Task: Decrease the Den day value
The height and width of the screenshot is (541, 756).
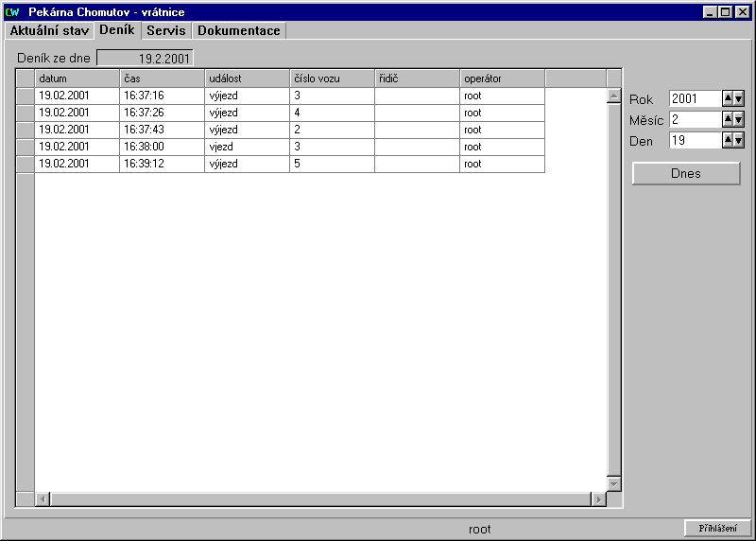Action: [x=739, y=140]
